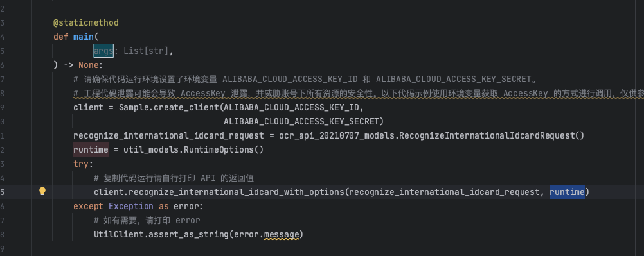Screen dimensions: 644x256
Task: Click the None return annotation
Action: 88,65
